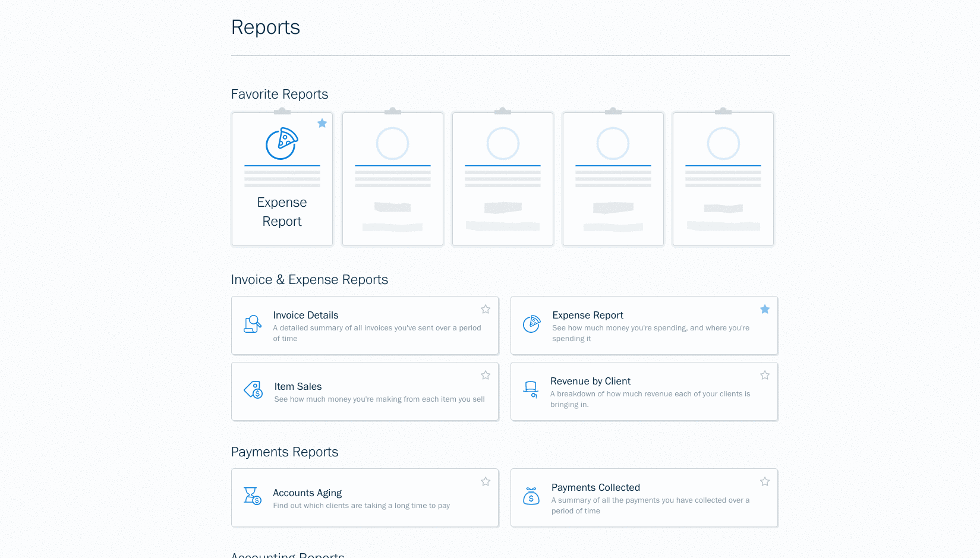
Task: Mark Accounts Aging as favorite
Action: (x=486, y=482)
